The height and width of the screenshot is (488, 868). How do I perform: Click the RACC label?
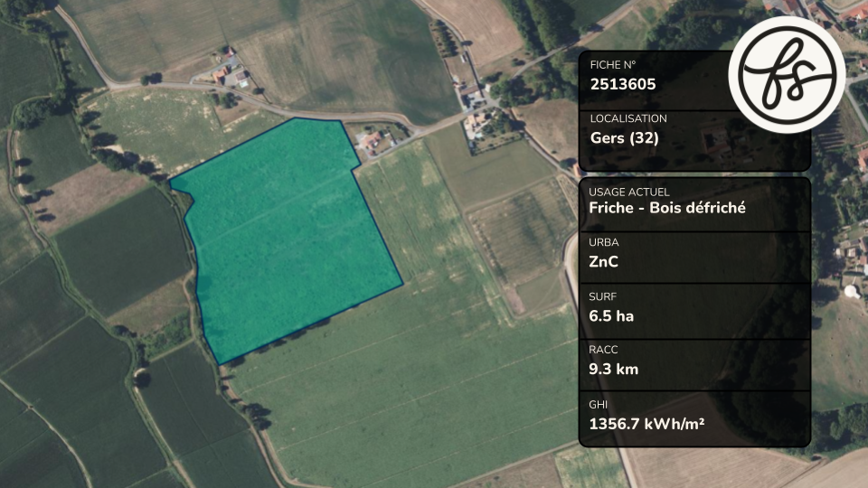pyautogui.click(x=603, y=350)
